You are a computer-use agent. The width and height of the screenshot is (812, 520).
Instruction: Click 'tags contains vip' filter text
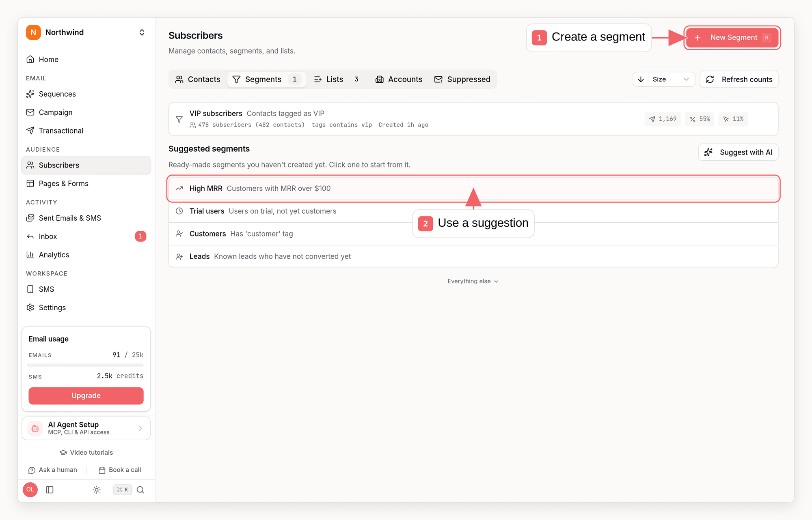[x=342, y=125]
